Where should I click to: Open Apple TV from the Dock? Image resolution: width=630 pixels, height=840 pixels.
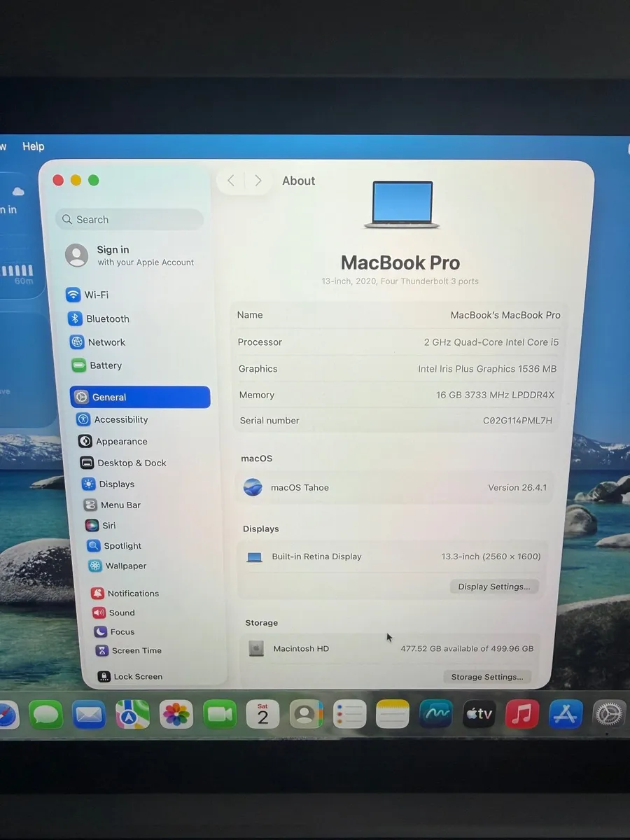[479, 715]
